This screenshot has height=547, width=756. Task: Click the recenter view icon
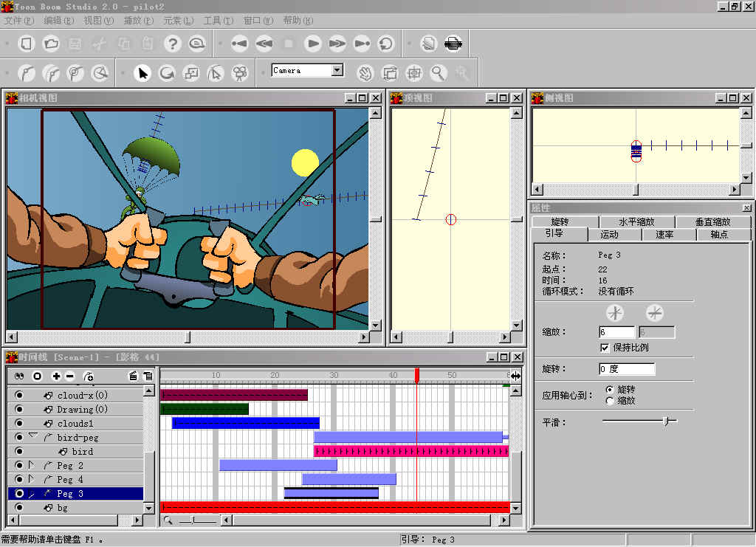click(413, 73)
